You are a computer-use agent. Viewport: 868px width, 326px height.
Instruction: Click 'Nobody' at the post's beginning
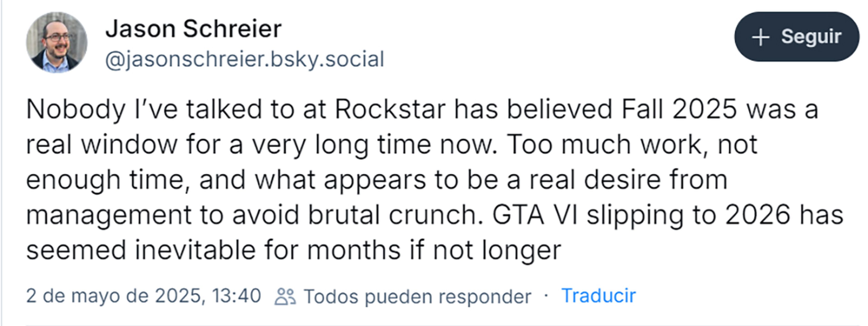coord(76,109)
